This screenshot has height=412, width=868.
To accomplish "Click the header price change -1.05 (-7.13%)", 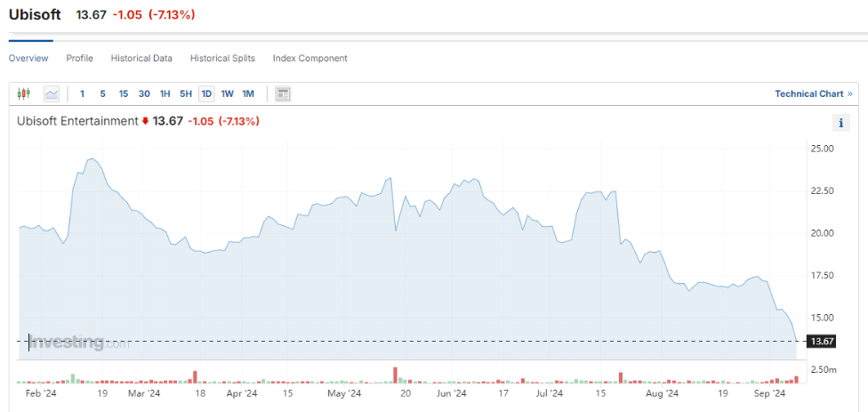I will (154, 15).
